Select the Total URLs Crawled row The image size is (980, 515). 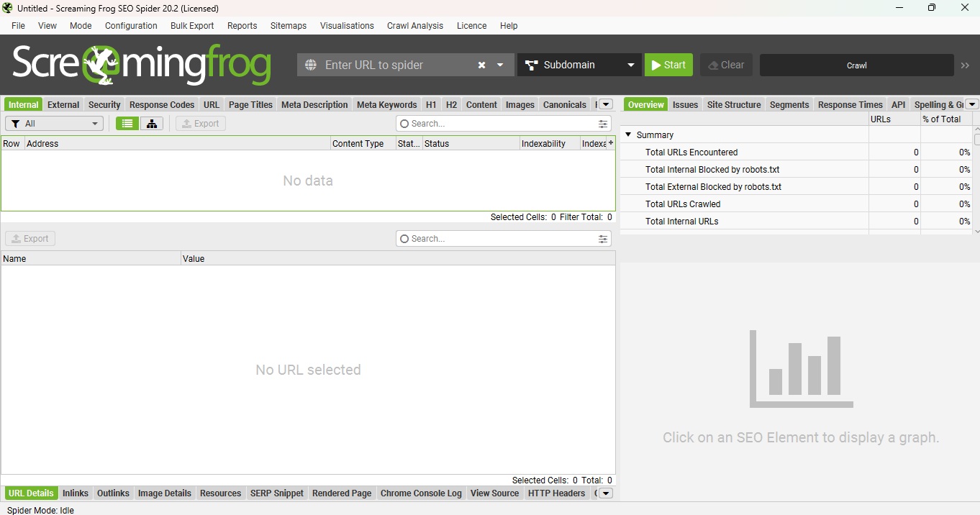pyautogui.click(x=796, y=204)
